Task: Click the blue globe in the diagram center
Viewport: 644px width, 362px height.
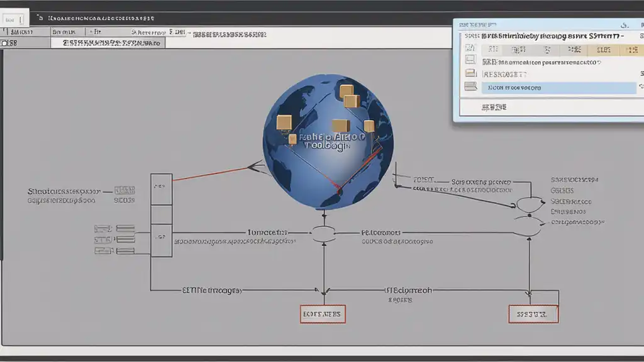Action: tap(328, 141)
